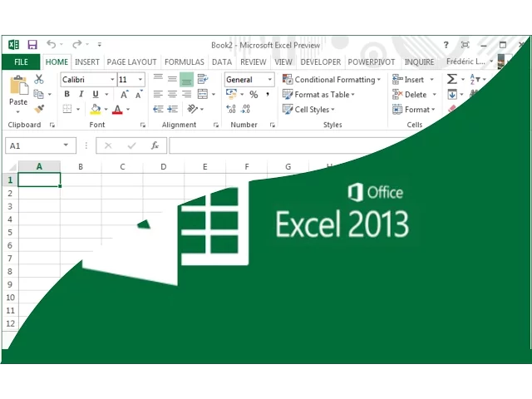Align text right
This screenshot has height=399, width=532.
(186, 94)
